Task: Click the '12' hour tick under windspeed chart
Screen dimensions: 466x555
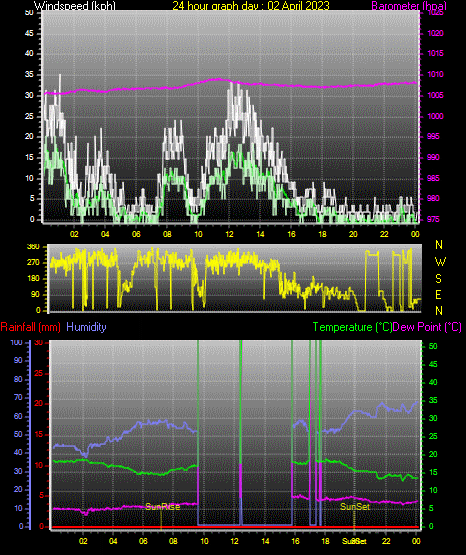Action: click(x=229, y=234)
